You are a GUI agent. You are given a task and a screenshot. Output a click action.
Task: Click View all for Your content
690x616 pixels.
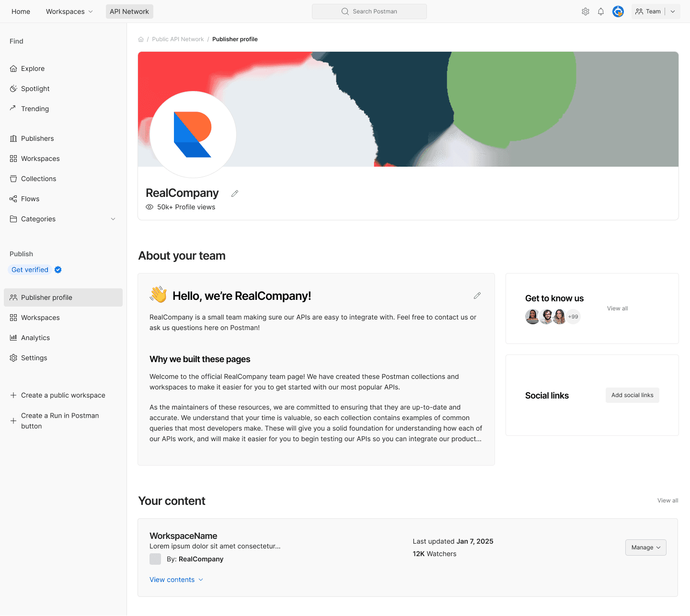[668, 501]
